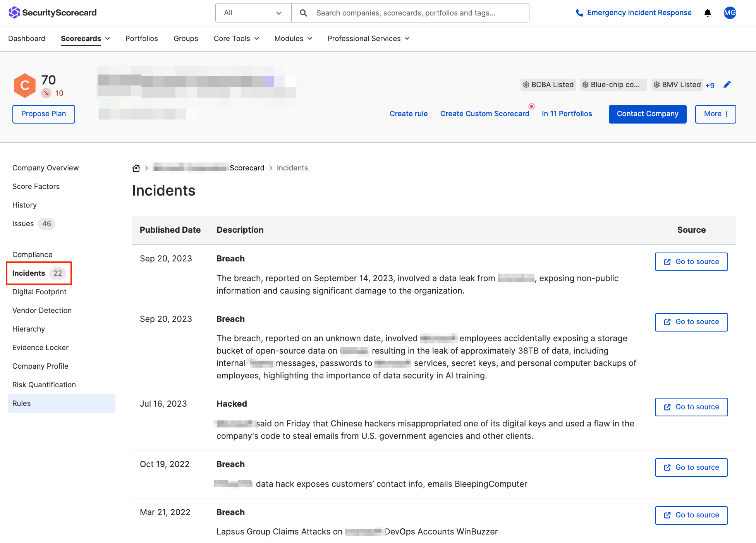The image size is (756, 543).
Task: Open Hierarchy in sidebar
Action: [29, 329]
